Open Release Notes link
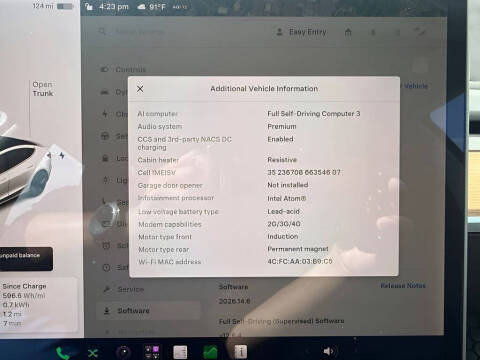 click(403, 286)
